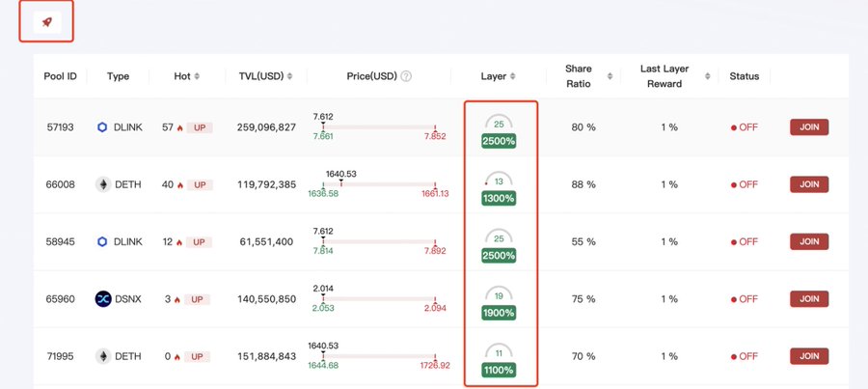Click the price range bar for pool 66008

[378, 183]
